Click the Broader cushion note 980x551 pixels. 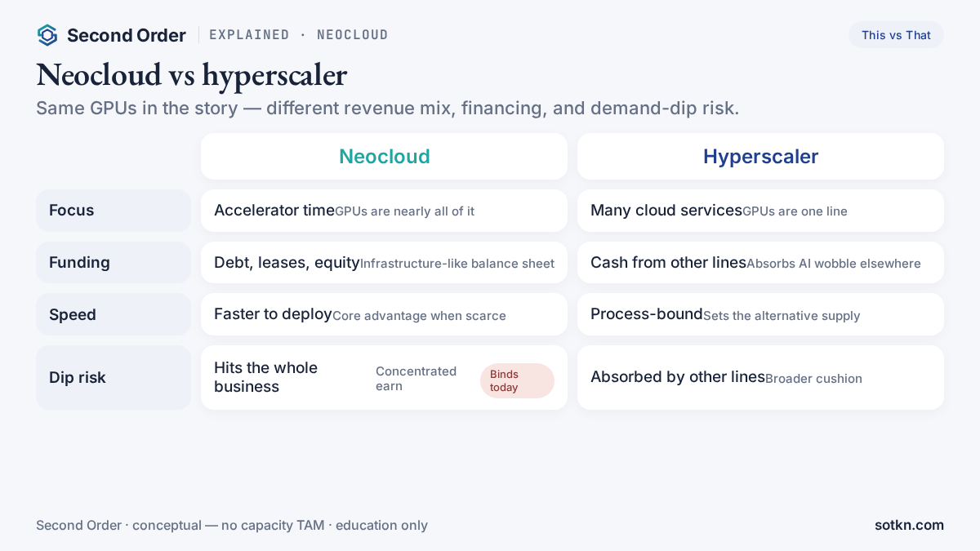813,379
